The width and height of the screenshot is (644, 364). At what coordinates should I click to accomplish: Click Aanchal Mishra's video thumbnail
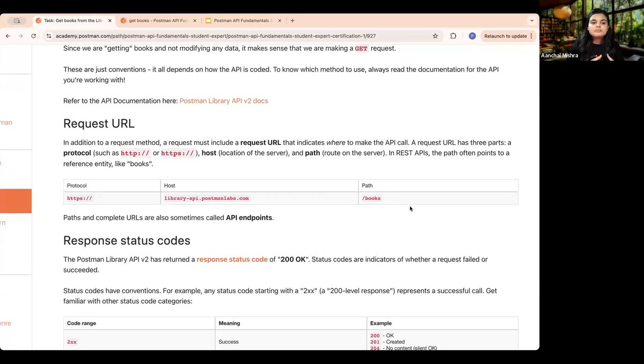[592, 31]
